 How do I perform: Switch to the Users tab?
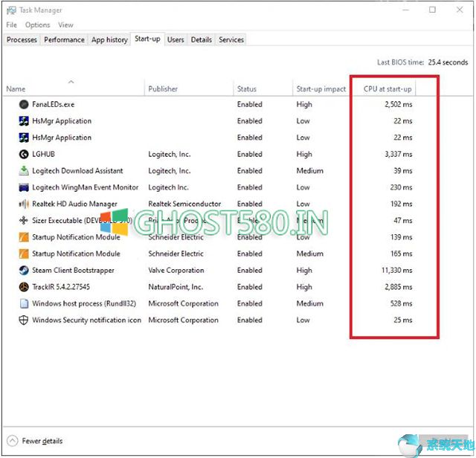[x=176, y=39]
